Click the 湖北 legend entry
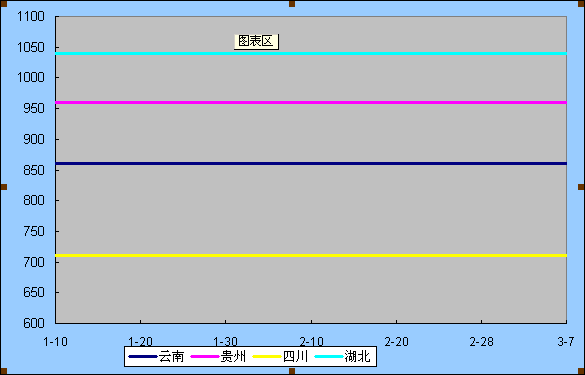Image resolution: width=585 pixels, height=375 pixels. (x=342, y=357)
